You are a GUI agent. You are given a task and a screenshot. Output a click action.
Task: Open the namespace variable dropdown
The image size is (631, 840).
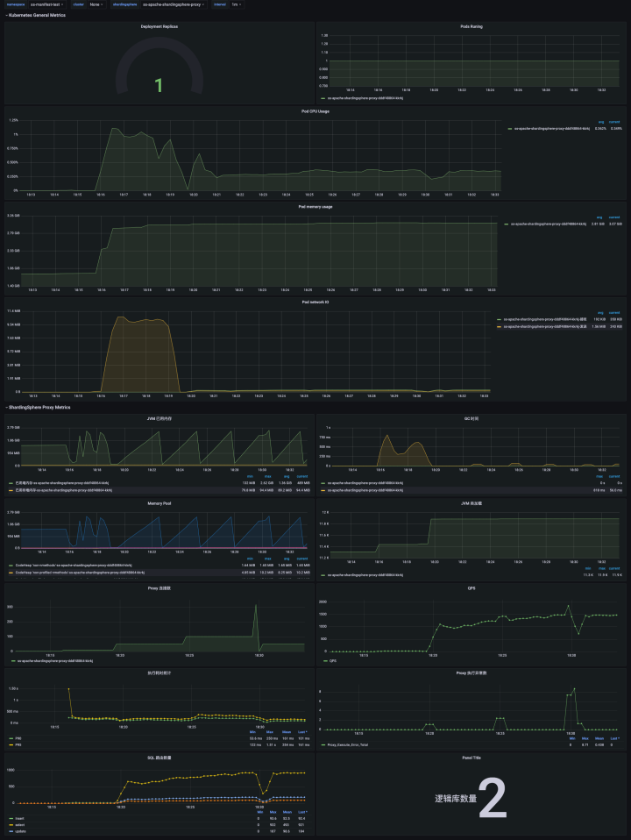click(x=47, y=4)
